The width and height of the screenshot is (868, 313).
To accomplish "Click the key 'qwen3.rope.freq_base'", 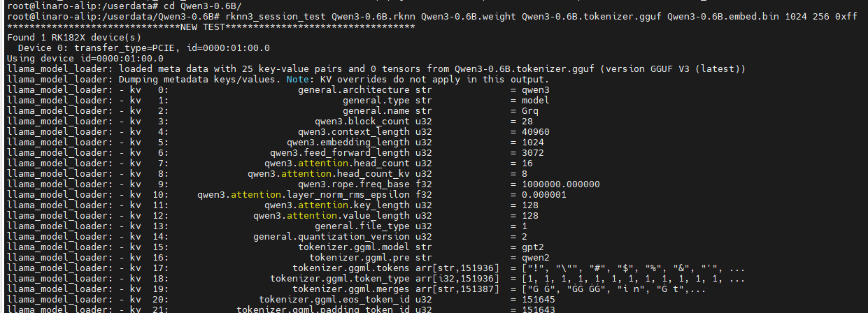I will point(354,184).
